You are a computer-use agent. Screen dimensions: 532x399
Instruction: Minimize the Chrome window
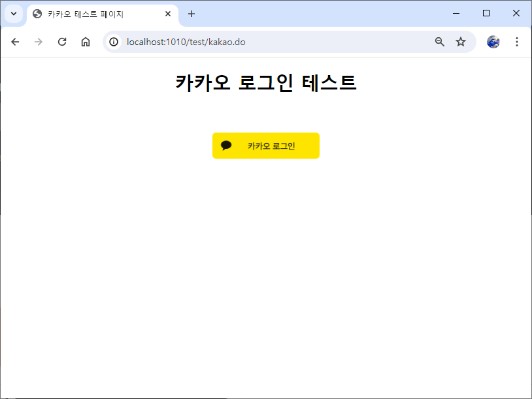point(456,13)
